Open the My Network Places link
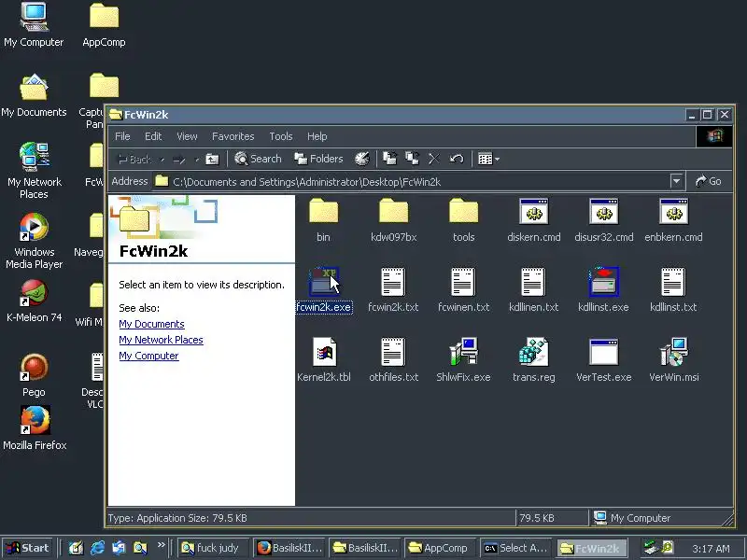This screenshot has height=560, width=747. tap(161, 340)
